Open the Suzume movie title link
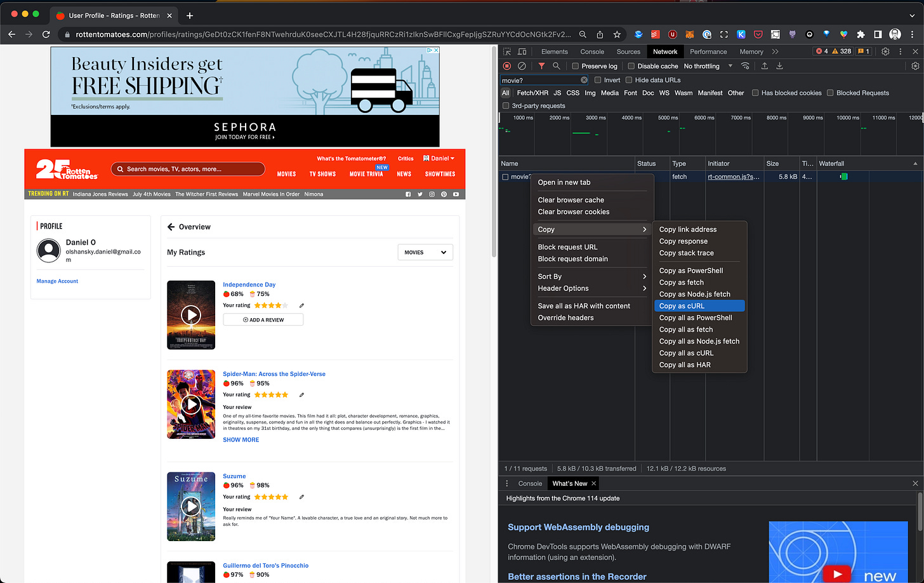 (234, 476)
